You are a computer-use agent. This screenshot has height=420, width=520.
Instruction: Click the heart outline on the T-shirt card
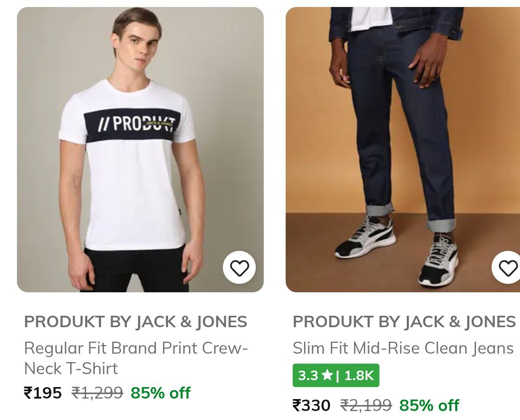pos(239,267)
